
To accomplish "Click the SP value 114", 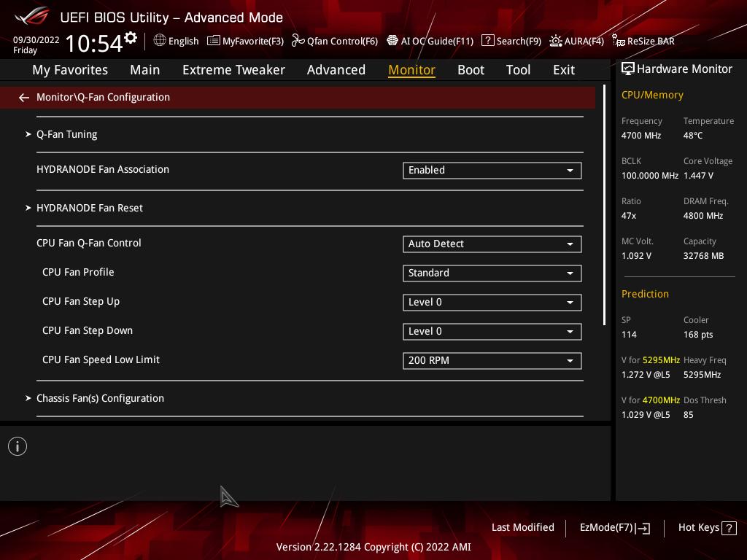I will point(629,335).
